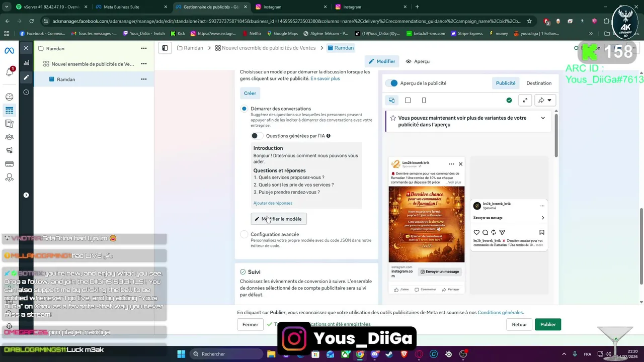Open the performance chart view icon
This screenshot has height=362, width=644.
coord(26,63)
